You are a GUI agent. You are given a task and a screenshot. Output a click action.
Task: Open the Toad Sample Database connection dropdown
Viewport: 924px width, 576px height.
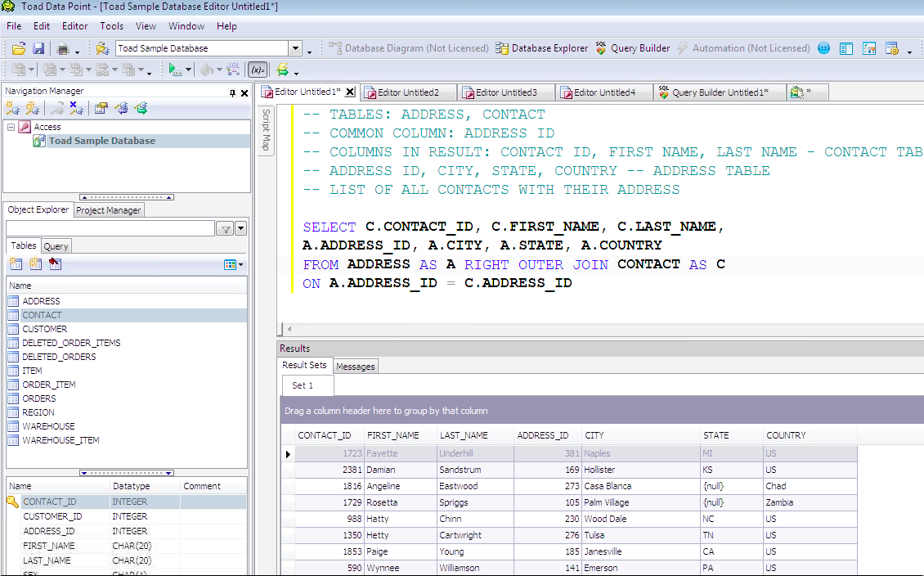[296, 49]
